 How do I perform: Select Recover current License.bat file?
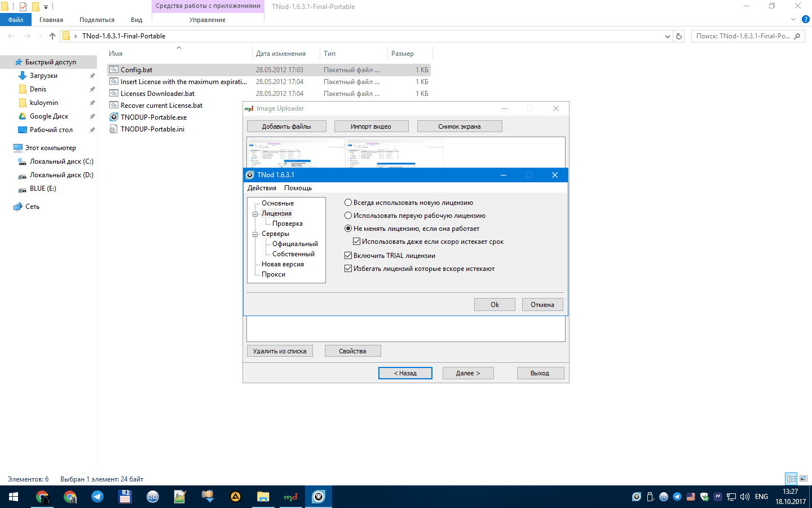point(161,106)
